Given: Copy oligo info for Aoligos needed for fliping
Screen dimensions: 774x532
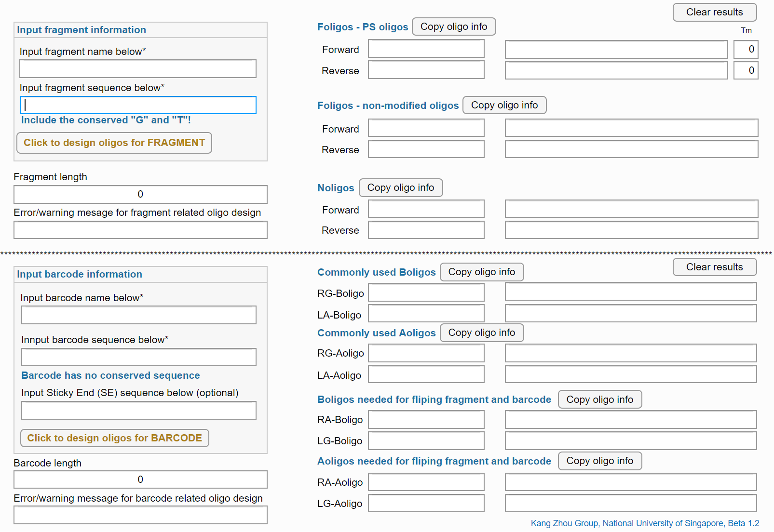Looking at the screenshot, I should (x=600, y=461).
